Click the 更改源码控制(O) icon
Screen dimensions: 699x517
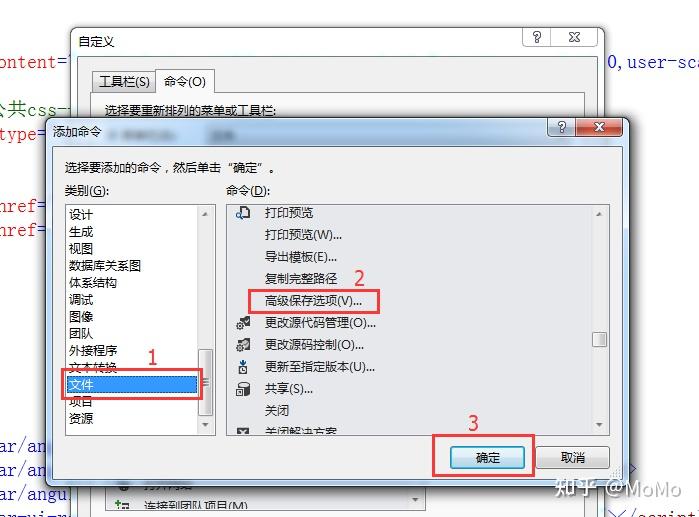pyautogui.click(x=243, y=345)
